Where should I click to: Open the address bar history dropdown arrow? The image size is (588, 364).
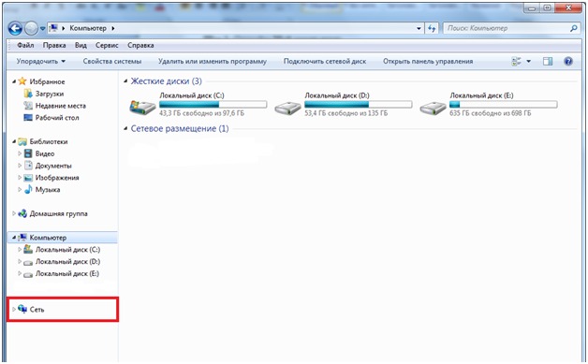click(419, 28)
